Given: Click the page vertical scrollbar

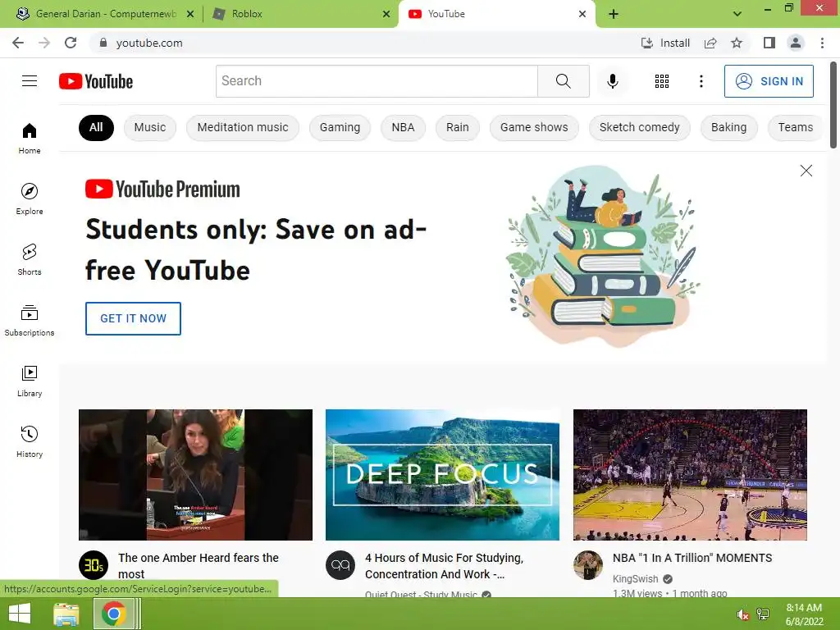Looking at the screenshot, I should click(833, 104).
